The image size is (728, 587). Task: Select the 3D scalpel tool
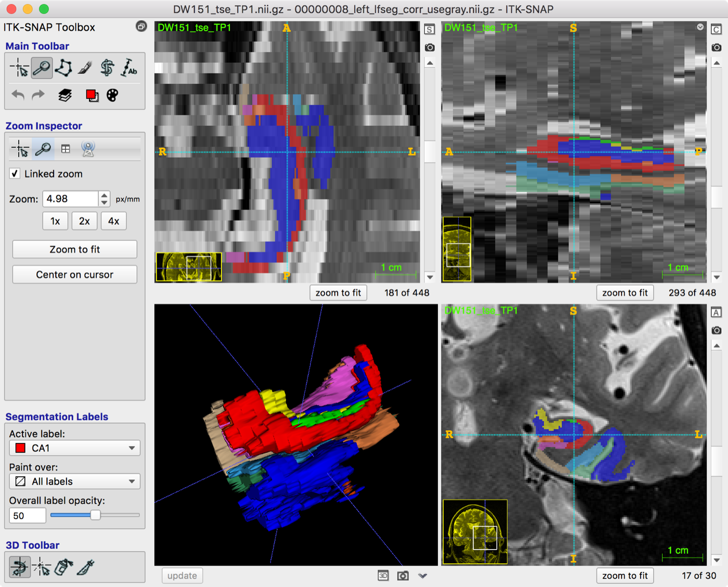pos(85,567)
